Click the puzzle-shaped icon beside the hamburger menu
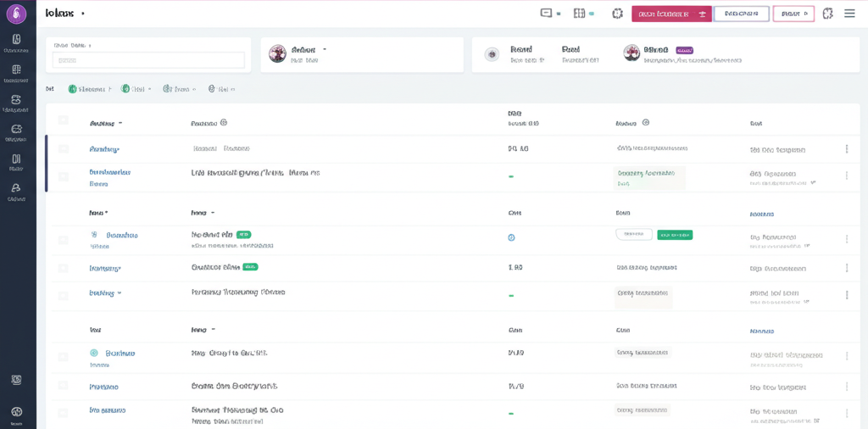Image resolution: width=868 pixels, height=429 pixels. point(827,14)
